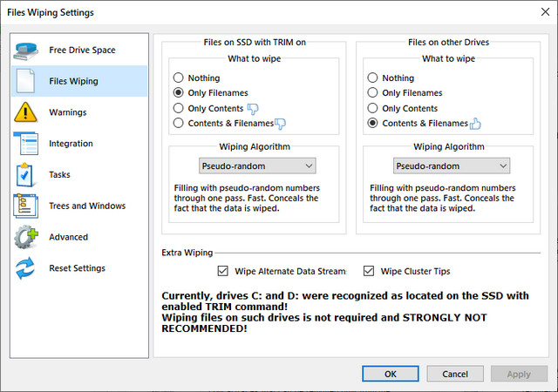Click the Reset Settings arrows icon
This screenshot has height=392, width=558.
click(26, 268)
